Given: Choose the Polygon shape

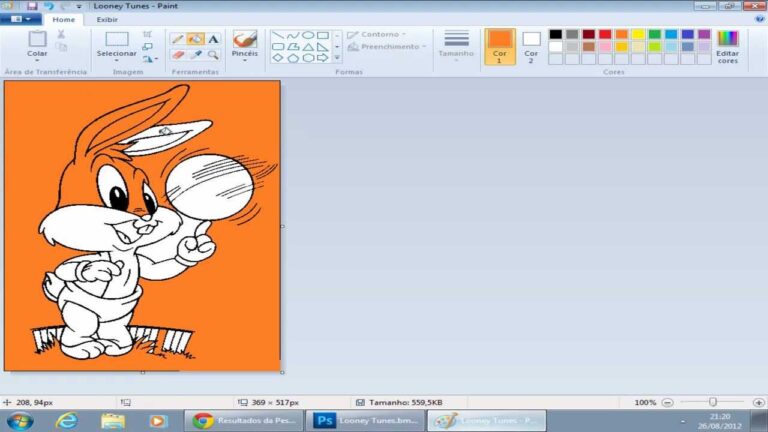Looking at the screenshot, I should click(293, 47).
